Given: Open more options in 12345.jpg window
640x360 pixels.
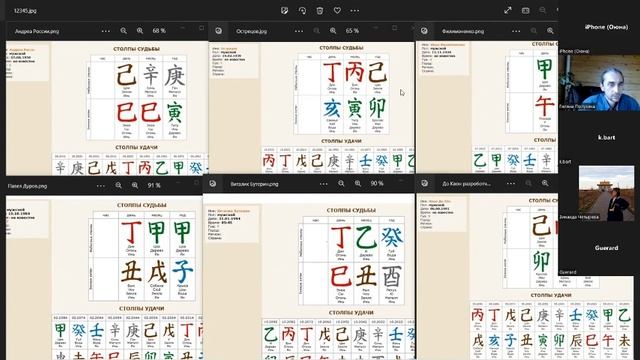Looking at the screenshot, I should pos(355,11).
